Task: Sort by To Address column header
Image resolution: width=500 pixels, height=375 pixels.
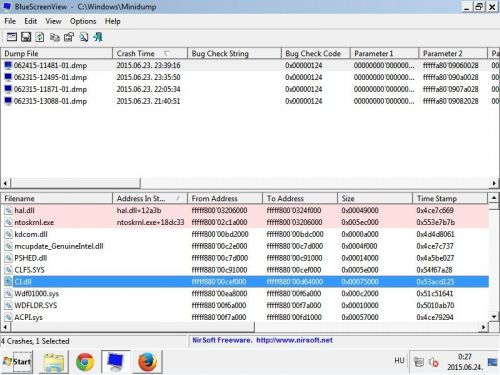Action: [x=300, y=198]
